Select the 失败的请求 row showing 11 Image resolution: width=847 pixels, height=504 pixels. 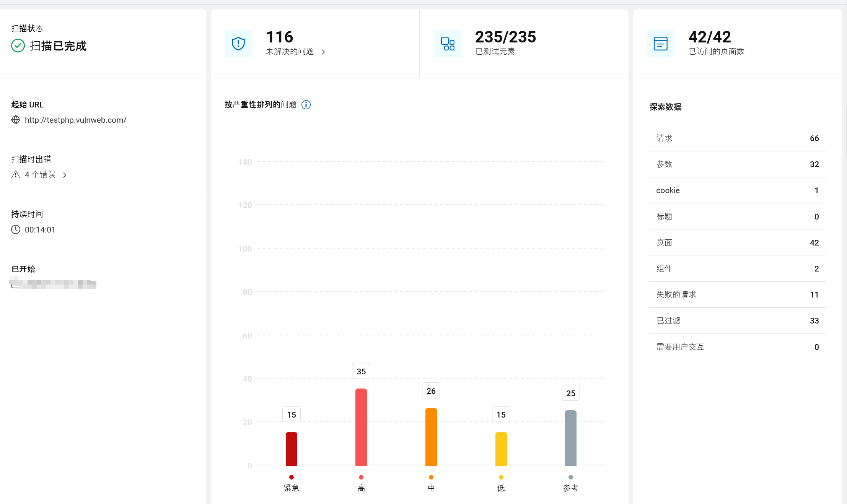tap(738, 294)
